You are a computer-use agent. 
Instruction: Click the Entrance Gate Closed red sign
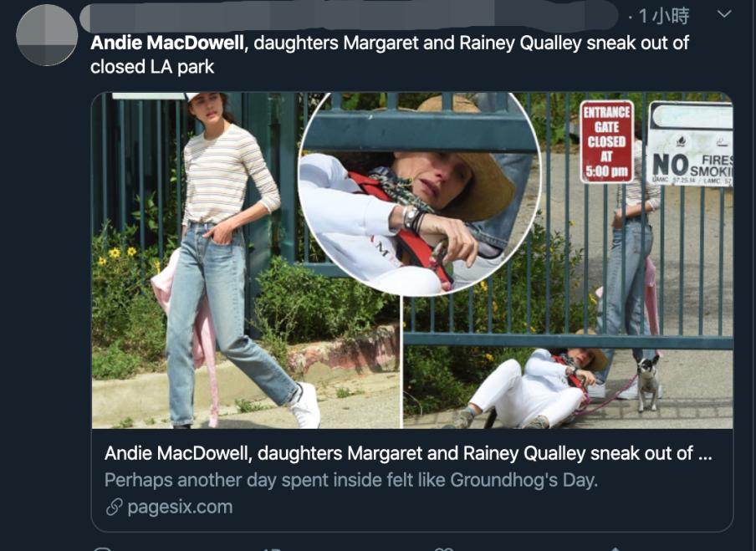tap(606, 142)
